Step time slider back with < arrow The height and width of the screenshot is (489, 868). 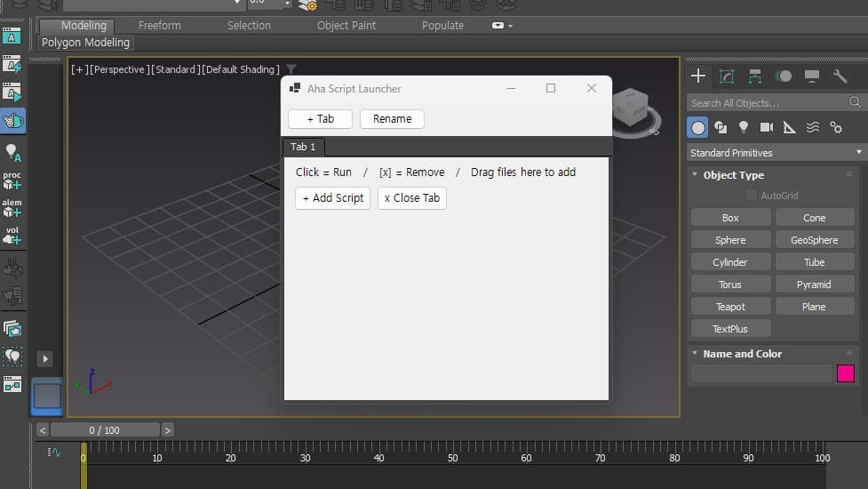point(43,430)
